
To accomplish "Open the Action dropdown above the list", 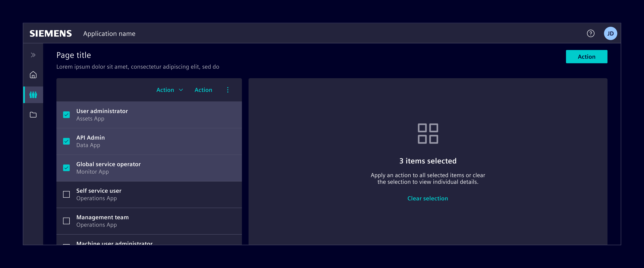I will (x=170, y=90).
